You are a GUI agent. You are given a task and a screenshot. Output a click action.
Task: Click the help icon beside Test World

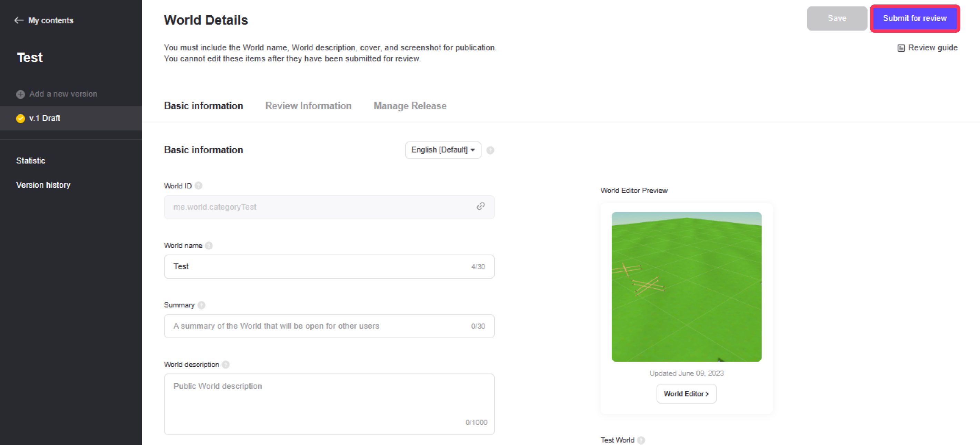[641, 440]
